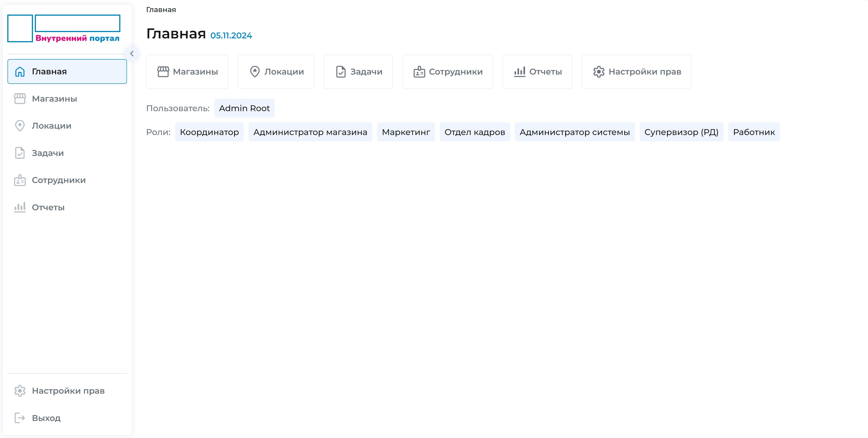Open Главная in the sidebar menu

(x=67, y=71)
